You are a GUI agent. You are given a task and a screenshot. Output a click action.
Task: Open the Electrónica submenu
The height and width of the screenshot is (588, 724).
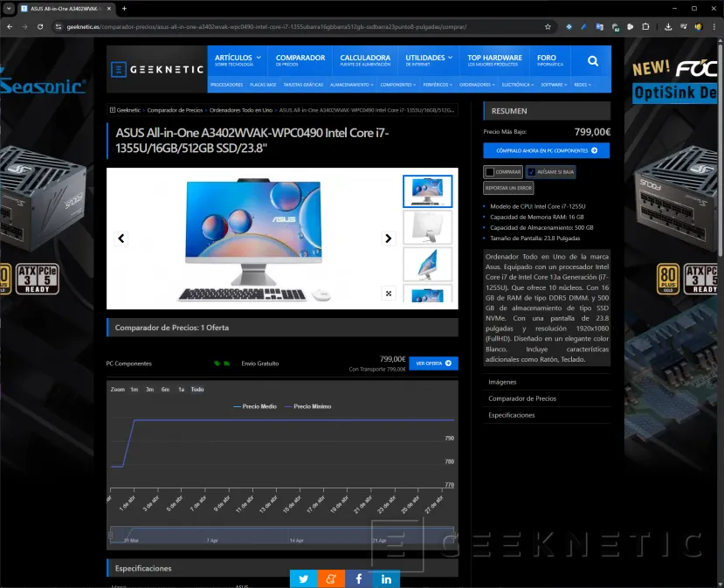point(518,85)
